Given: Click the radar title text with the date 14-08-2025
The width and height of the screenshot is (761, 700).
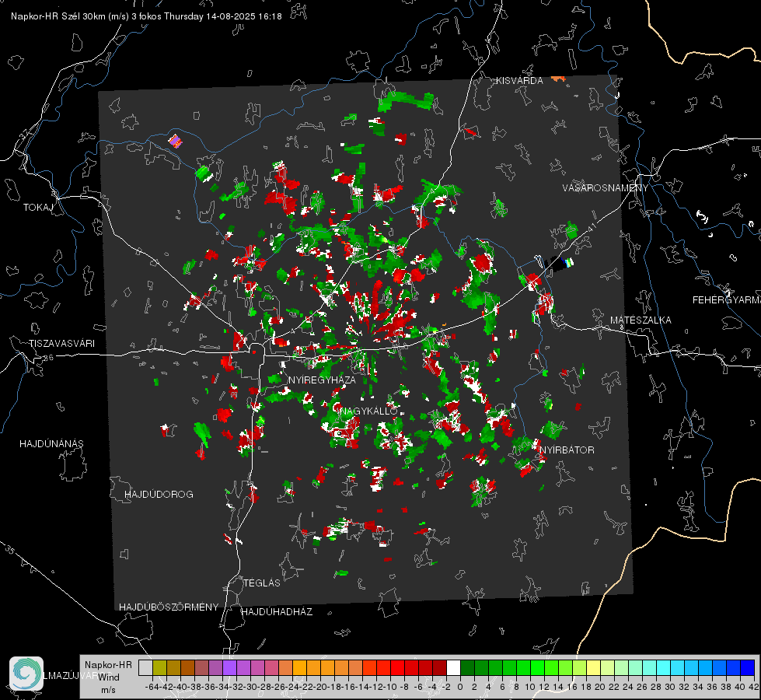Looking at the screenshot, I should point(146,16).
